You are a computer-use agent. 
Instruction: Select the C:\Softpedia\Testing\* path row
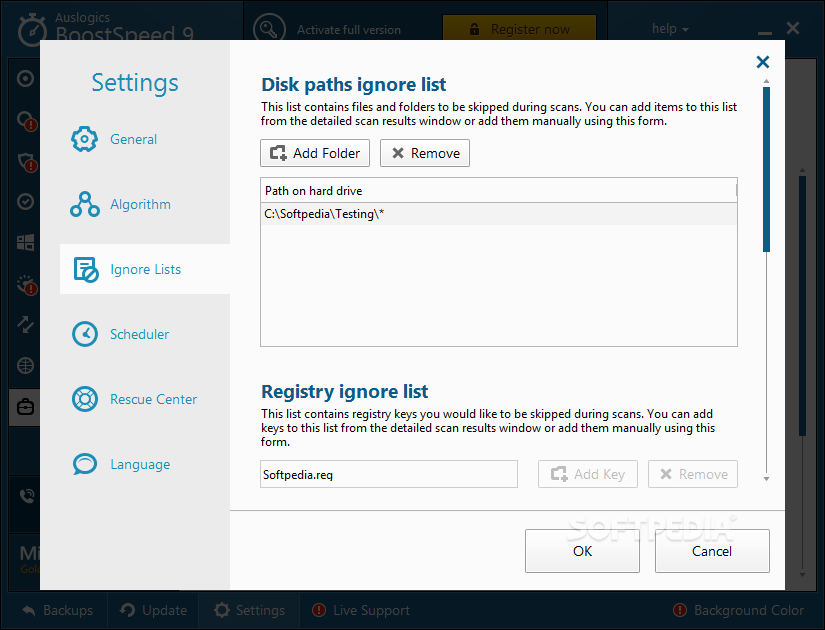tap(498, 214)
